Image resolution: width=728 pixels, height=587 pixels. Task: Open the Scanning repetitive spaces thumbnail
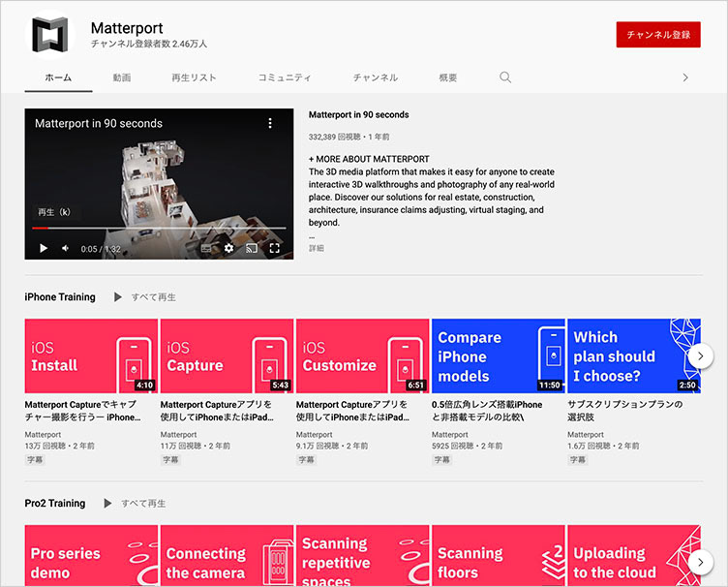pos(363,555)
